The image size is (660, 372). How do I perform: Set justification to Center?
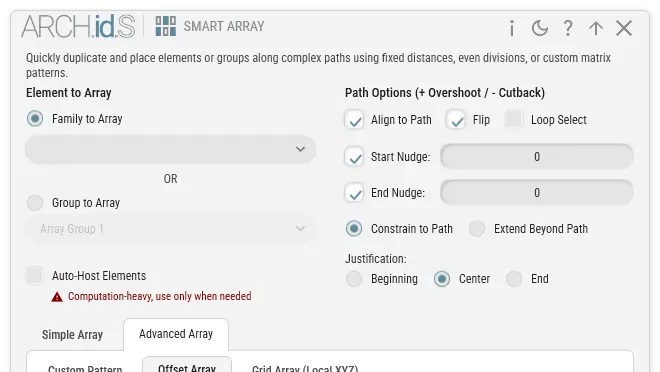(442, 279)
